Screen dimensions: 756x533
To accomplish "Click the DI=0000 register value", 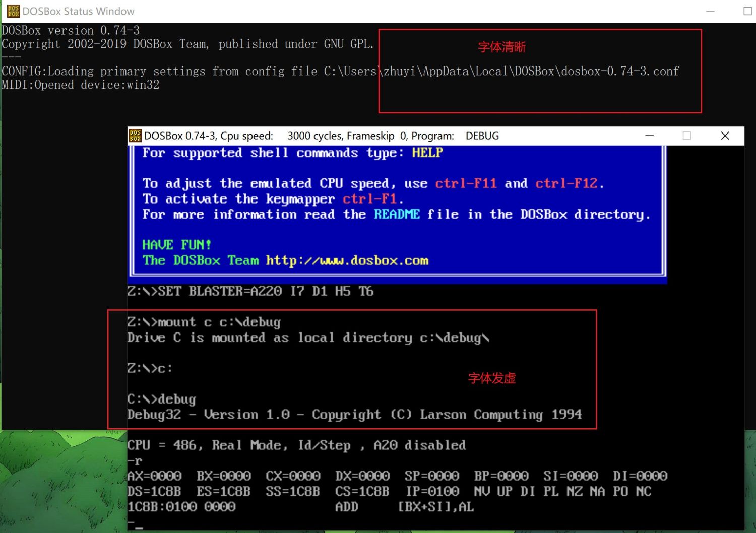I will tap(640, 476).
